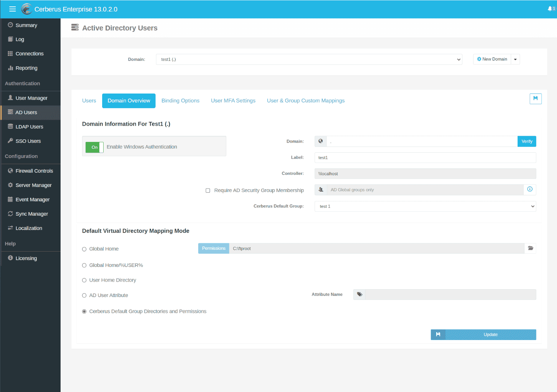557x392 pixels.
Task: Open Summary page link
Action: coord(26,25)
